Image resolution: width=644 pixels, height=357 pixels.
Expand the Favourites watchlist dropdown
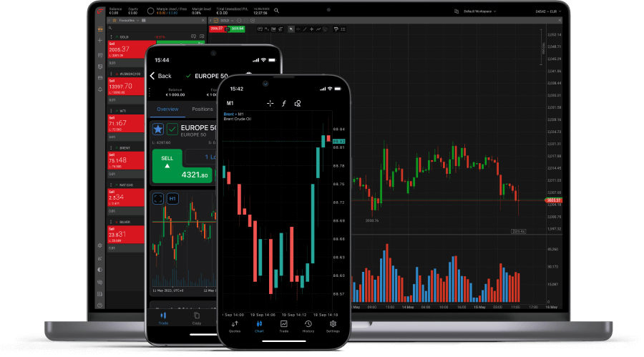pos(129,20)
